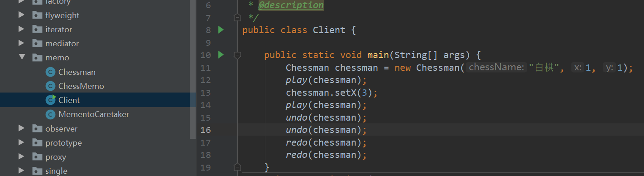Click undo(chessman) on line 16
This screenshot has height=176, width=644.
point(326,130)
